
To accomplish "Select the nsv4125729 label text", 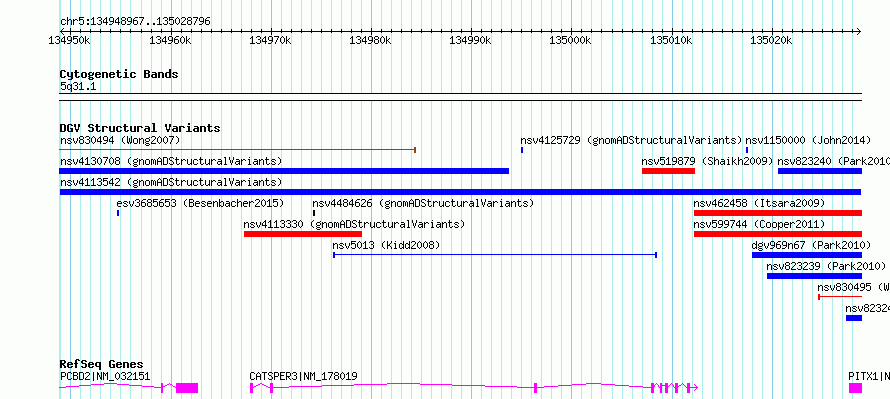I will pyautogui.click(x=631, y=140).
